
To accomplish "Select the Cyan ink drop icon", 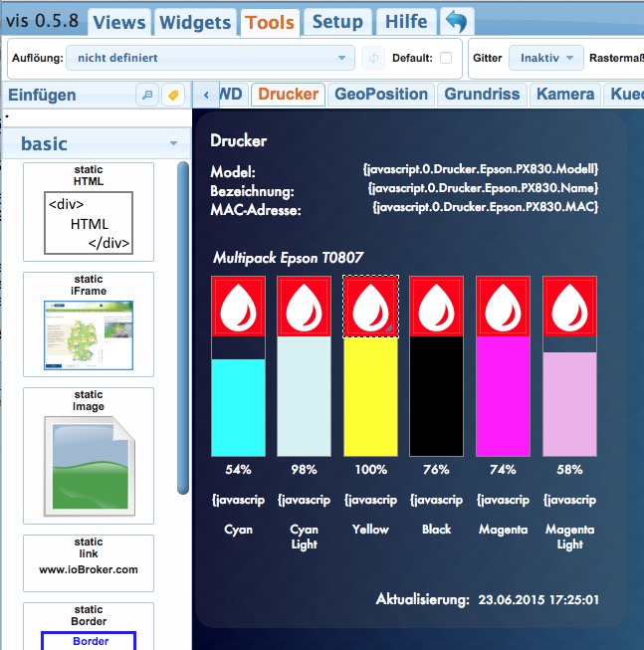I will [238, 307].
